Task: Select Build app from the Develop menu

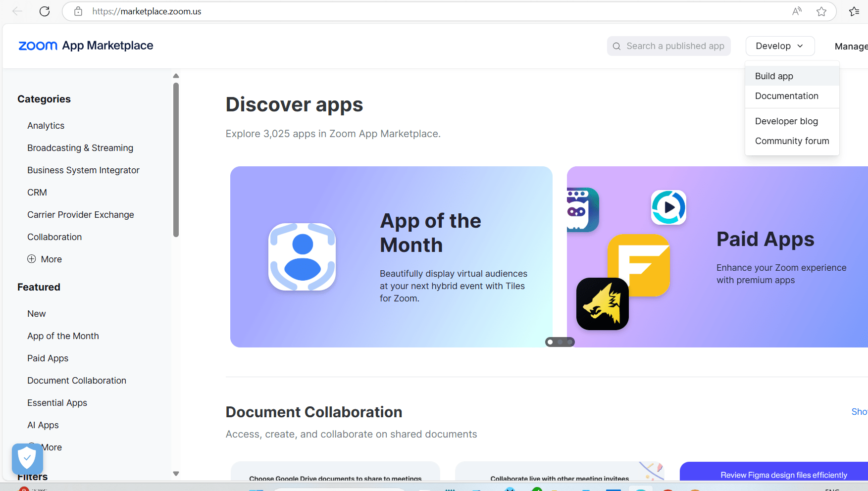Action: [774, 76]
